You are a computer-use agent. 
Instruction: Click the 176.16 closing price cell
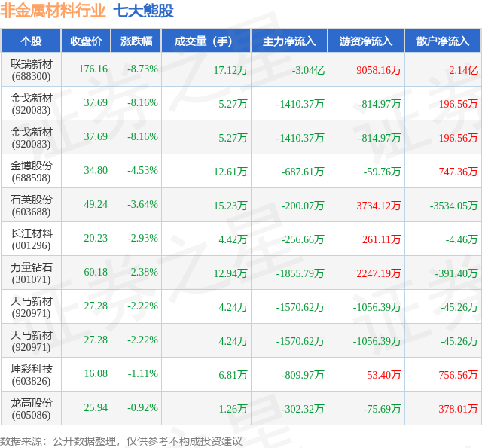93,69
